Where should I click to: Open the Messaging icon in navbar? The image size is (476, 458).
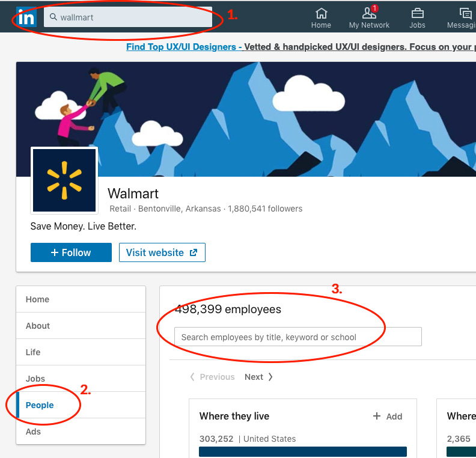pos(464,17)
